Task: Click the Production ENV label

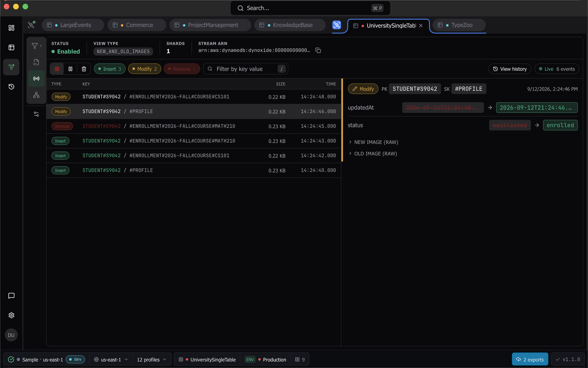Action: coord(266,359)
